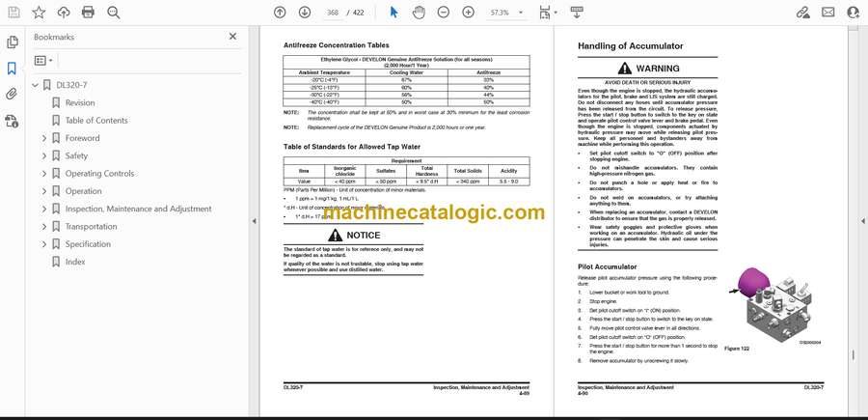Click Table of Standards for Allowed Tap Water

[x=351, y=147]
